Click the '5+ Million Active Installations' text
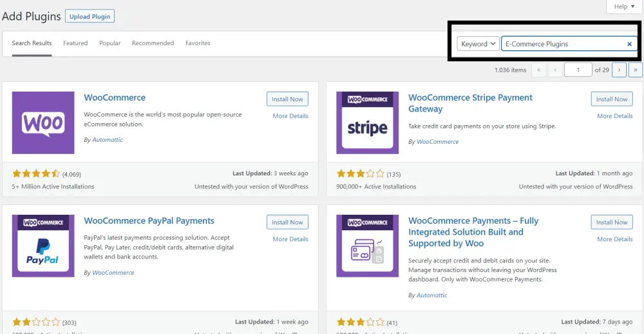Viewport: 644px width, 334px height. click(x=53, y=187)
